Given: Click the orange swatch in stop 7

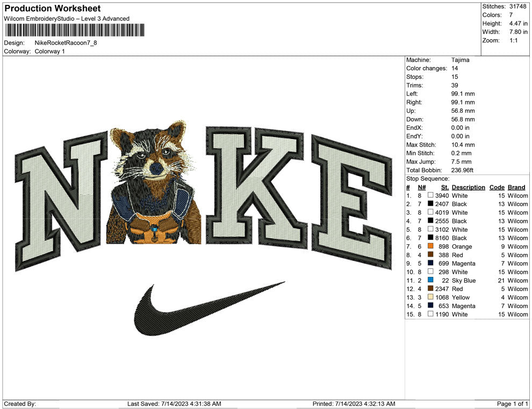Looking at the screenshot, I should [x=430, y=246].
